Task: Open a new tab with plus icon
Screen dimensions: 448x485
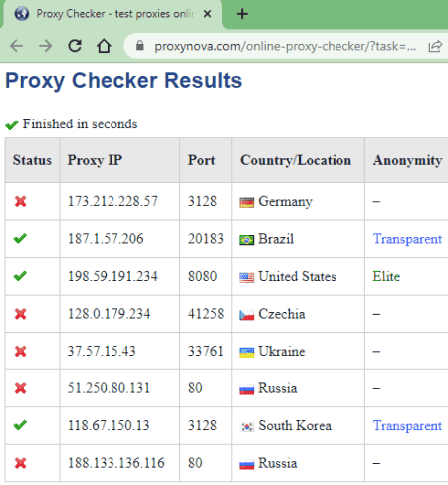Action: click(x=242, y=14)
